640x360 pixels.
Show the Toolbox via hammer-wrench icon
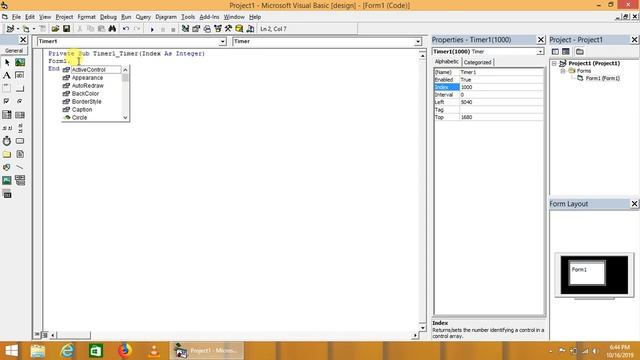[229, 29]
